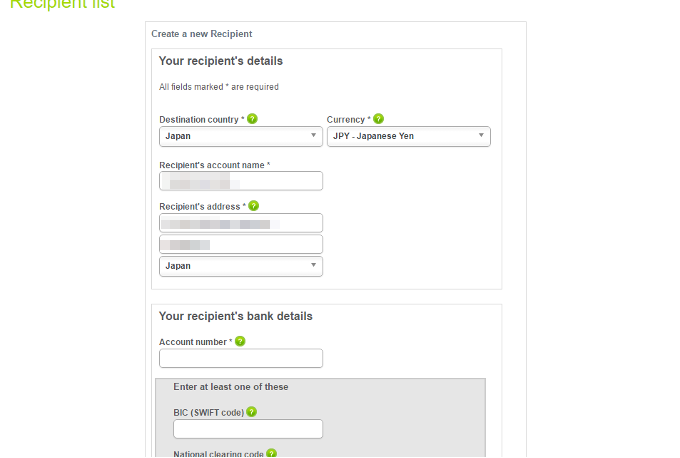Click the Recipient's account name label
The width and height of the screenshot is (680, 458).
[x=214, y=164]
